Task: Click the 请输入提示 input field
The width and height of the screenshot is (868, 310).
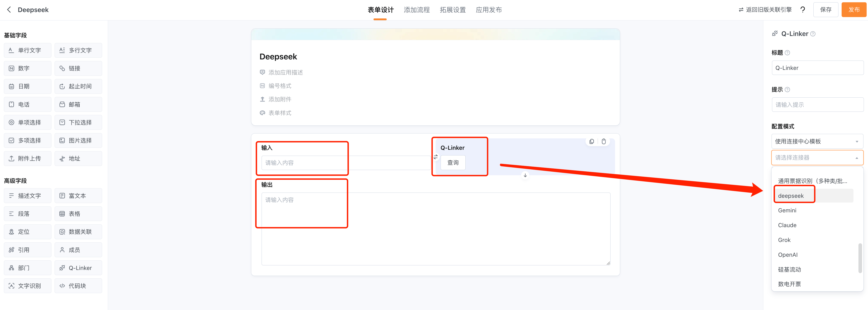Action: (818, 105)
